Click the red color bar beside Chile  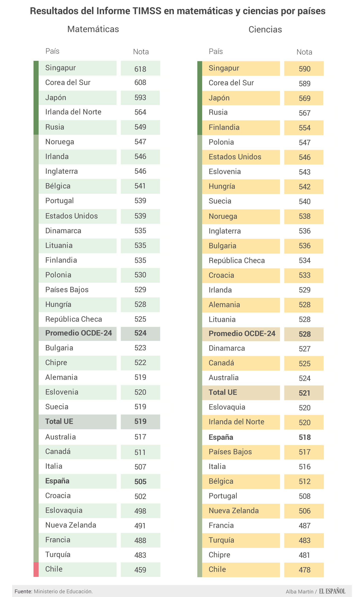pos(36,569)
